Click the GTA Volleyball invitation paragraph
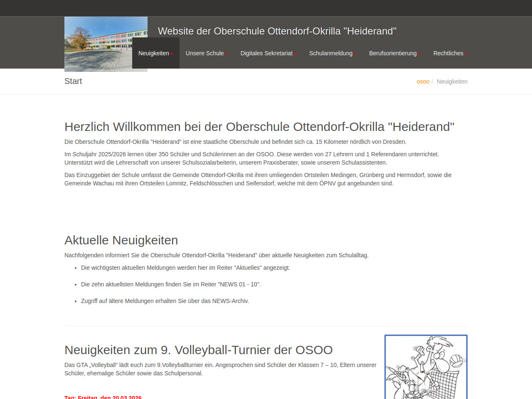 (x=220, y=369)
